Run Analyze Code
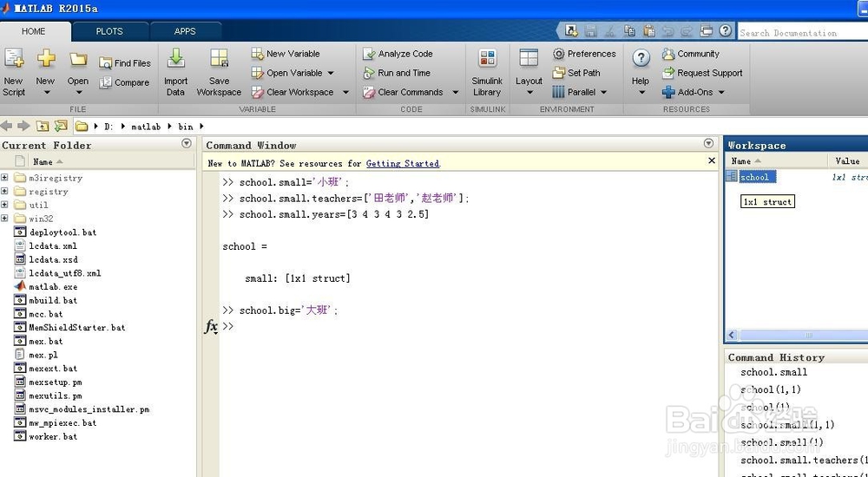The width and height of the screenshot is (868, 477). [x=398, y=54]
